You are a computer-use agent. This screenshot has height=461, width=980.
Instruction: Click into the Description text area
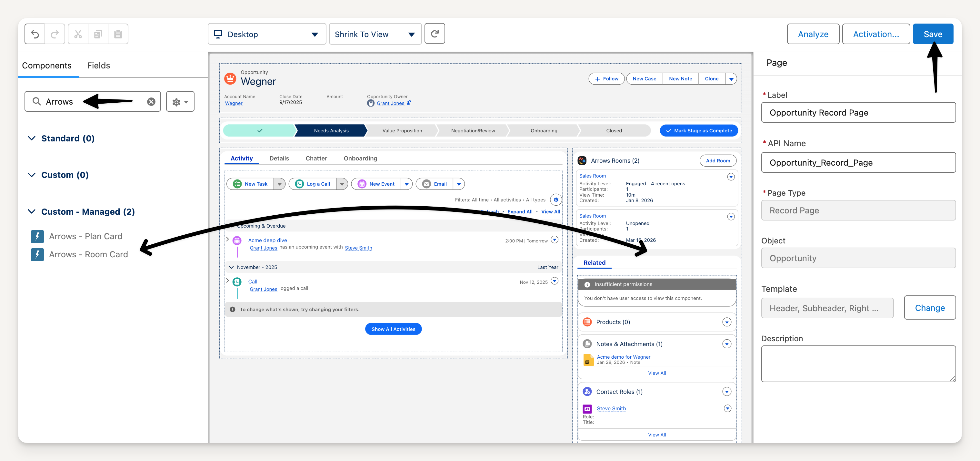point(858,364)
